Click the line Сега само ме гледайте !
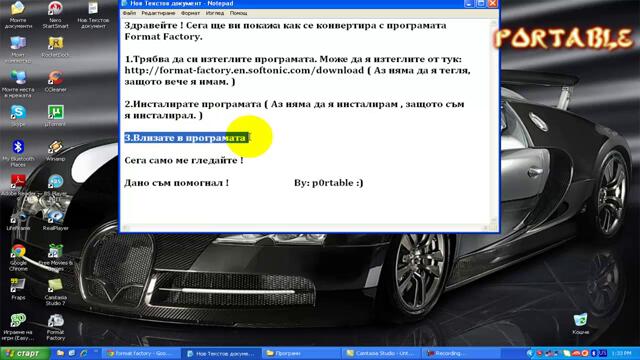The height and width of the screenshot is (360, 640). [184, 160]
